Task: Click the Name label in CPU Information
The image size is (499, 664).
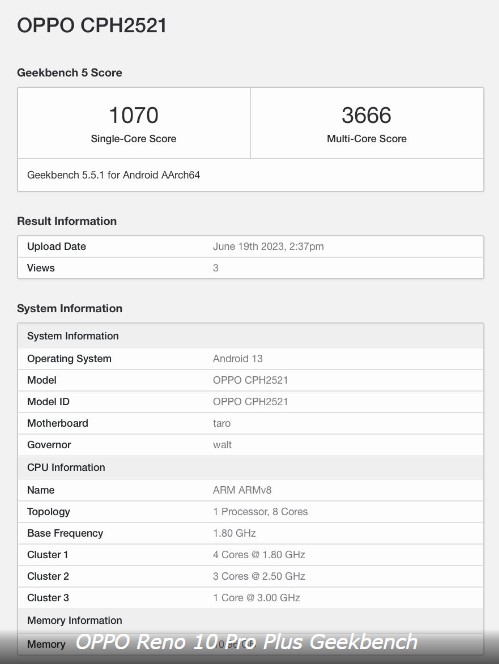Action: pos(41,490)
